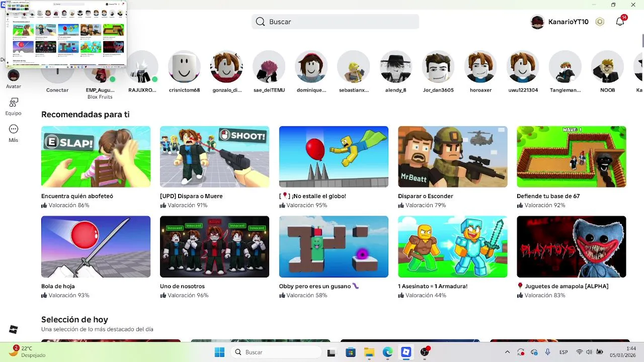Open the volume speaker icon

tap(589, 352)
